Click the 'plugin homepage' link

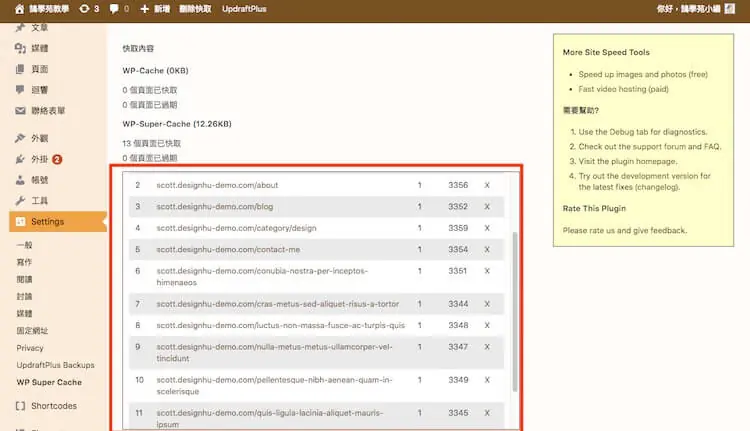click(x=644, y=161)
